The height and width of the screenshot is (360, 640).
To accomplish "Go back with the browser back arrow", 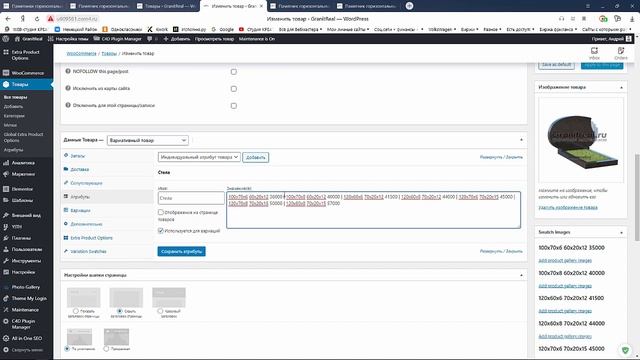I will (x=8, y=19).
